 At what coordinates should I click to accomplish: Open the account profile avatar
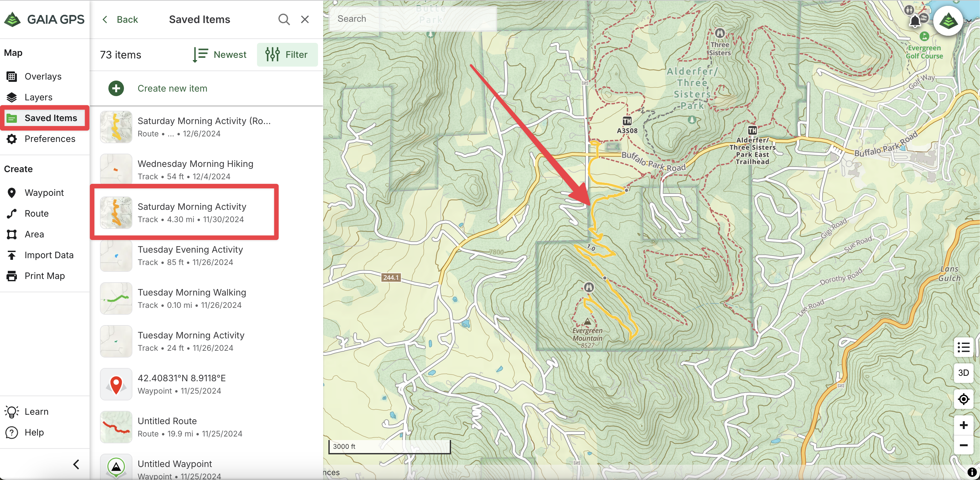point(948,21)
